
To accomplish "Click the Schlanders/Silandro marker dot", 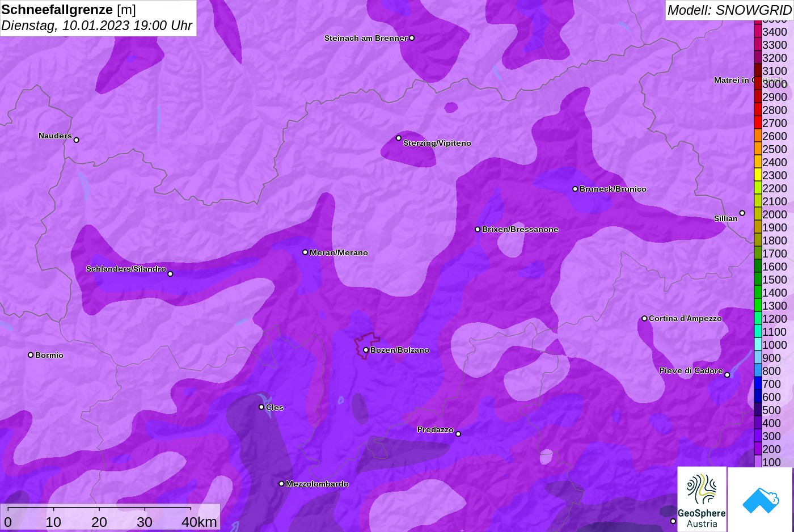I will (x=170, y=274).
